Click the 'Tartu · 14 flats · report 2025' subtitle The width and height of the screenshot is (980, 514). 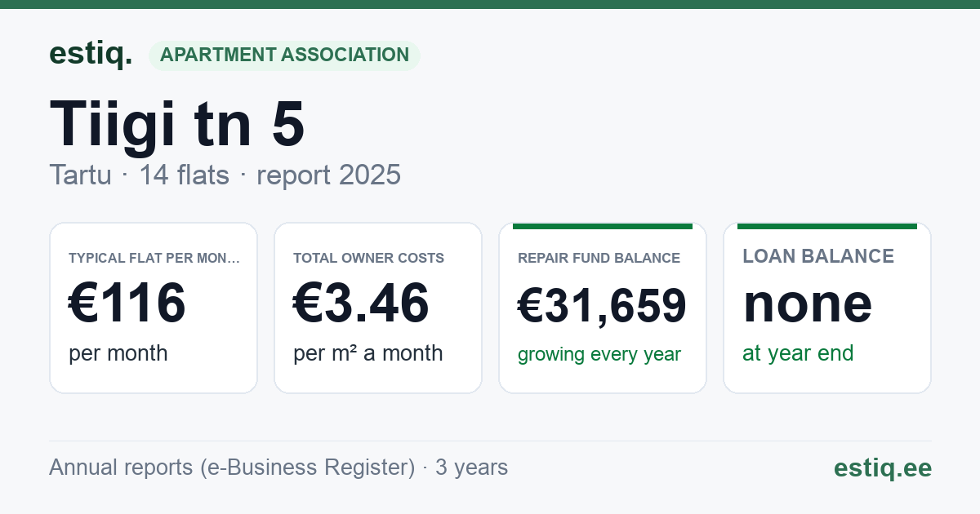pos(225,175)
